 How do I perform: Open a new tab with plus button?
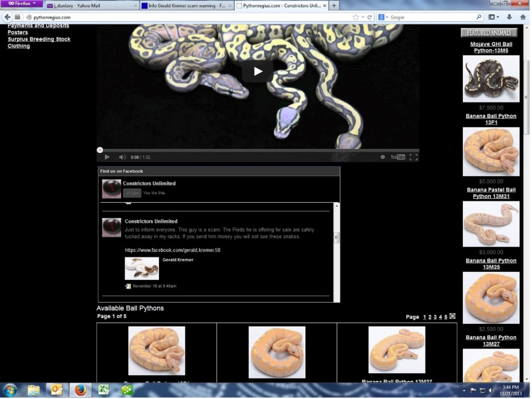click(334, 5)
